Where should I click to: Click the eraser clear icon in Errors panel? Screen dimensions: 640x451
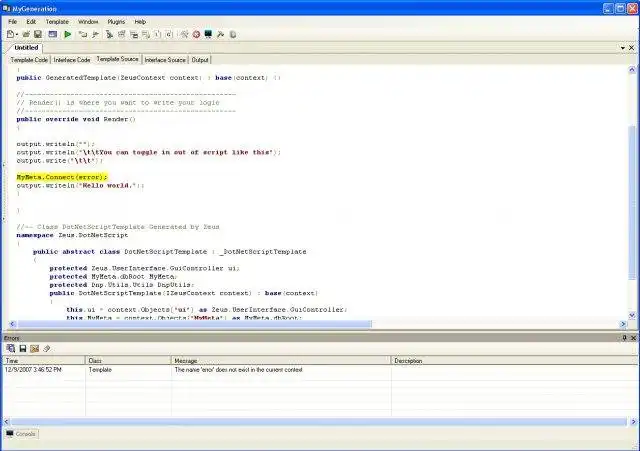click(47, 348)
